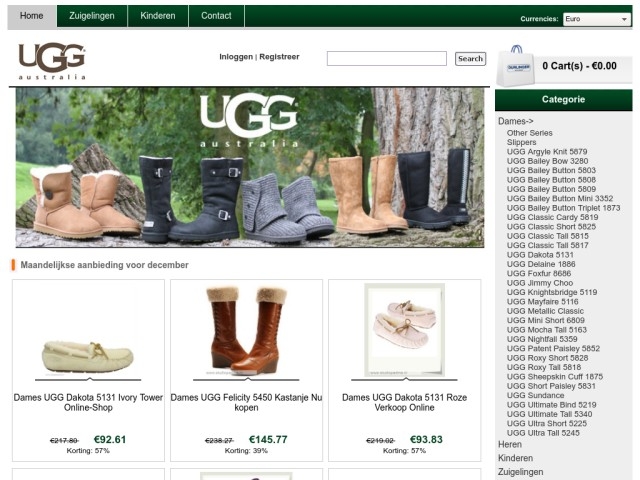Go to the Contact tab
The image size is (640, 480).
(216, 16)
